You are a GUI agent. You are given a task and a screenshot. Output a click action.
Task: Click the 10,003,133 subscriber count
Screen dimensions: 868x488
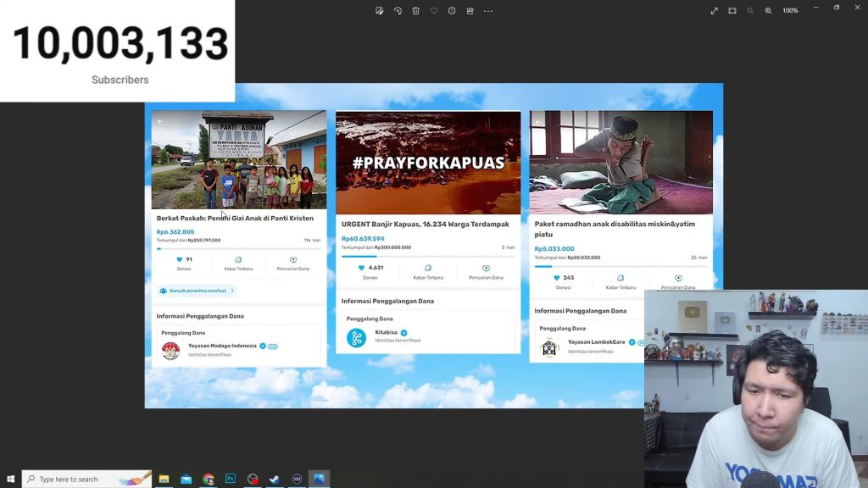[120, 43]
